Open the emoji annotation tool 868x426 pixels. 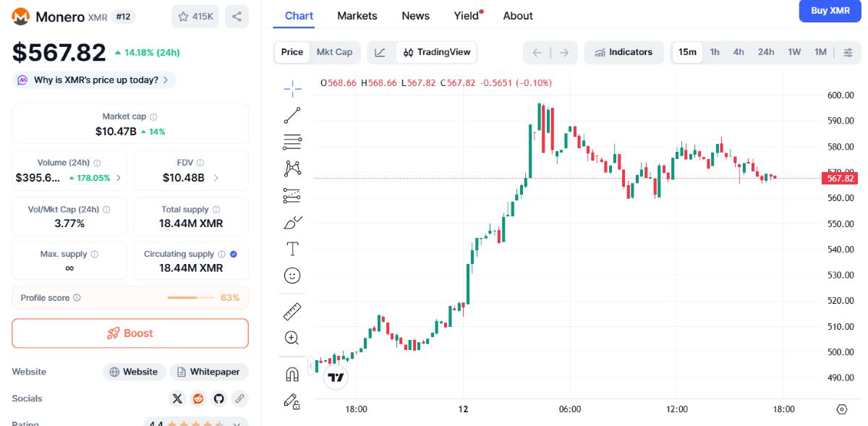click(x=292, y=275)
